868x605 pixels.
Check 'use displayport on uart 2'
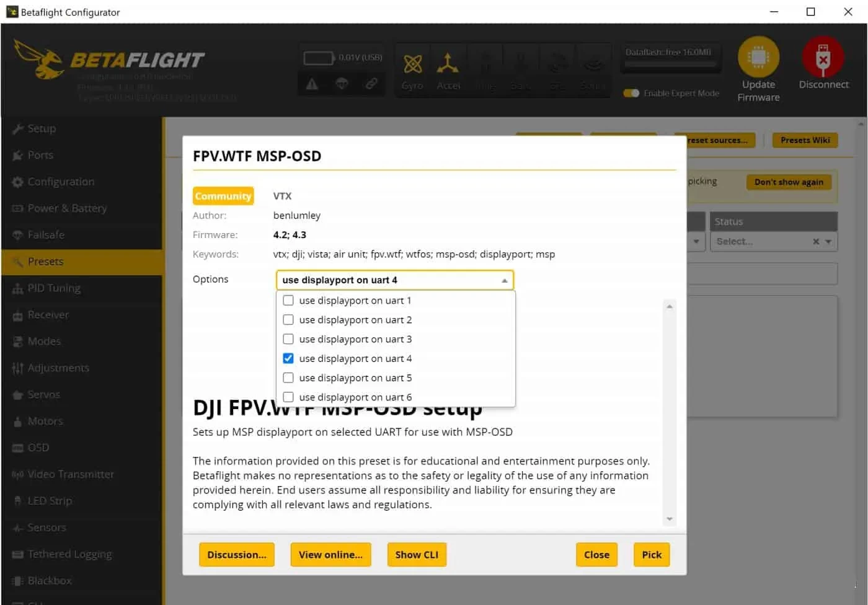[x=288, y=320]
